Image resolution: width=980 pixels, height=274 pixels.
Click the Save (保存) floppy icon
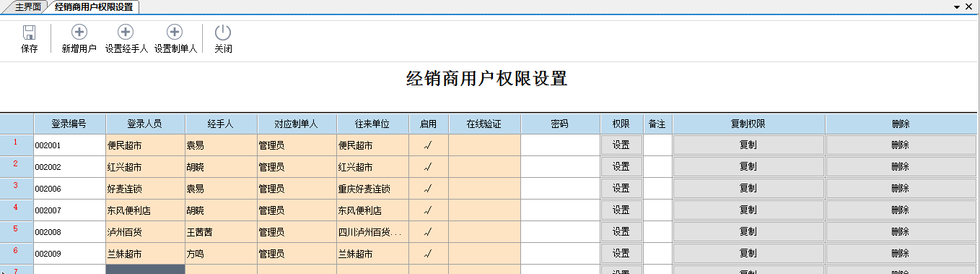[30, 33]
